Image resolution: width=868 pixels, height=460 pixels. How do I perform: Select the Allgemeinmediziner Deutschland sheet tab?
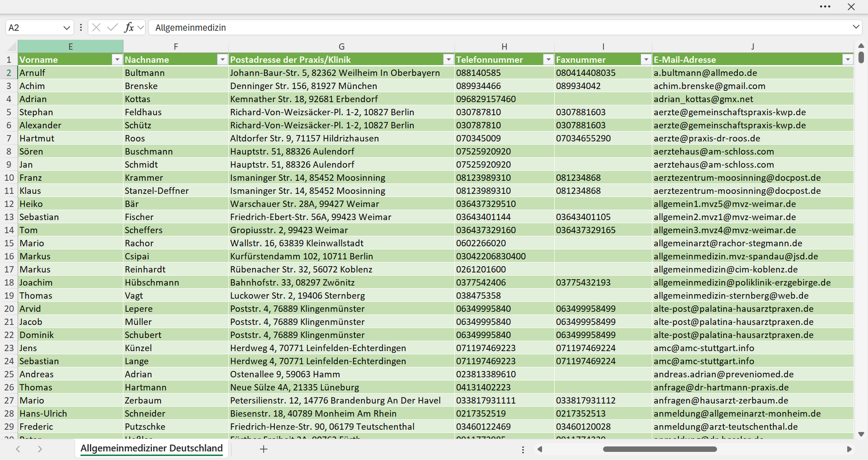coord(151,448)
